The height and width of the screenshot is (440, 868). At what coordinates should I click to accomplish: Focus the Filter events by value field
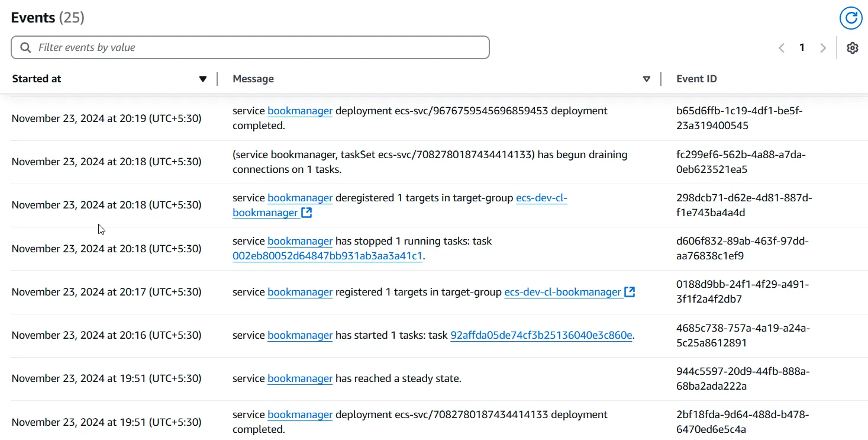260,47
